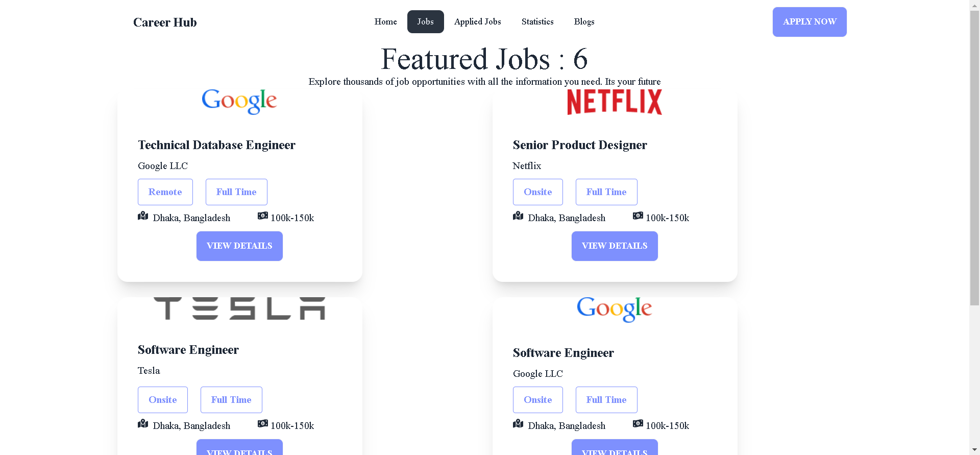Toggle the Remote badge on the database engineer card
This screenshot has width=980, height=455.
pyautogui.click(x=165, y=191)
